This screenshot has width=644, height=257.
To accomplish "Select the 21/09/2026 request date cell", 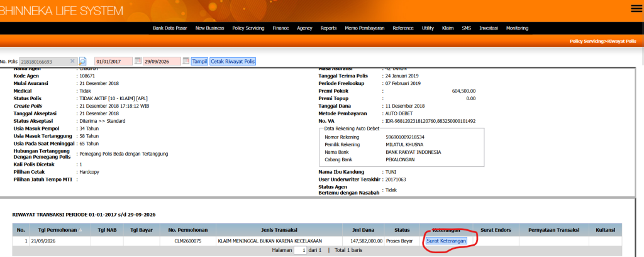I will pos(60,241).
